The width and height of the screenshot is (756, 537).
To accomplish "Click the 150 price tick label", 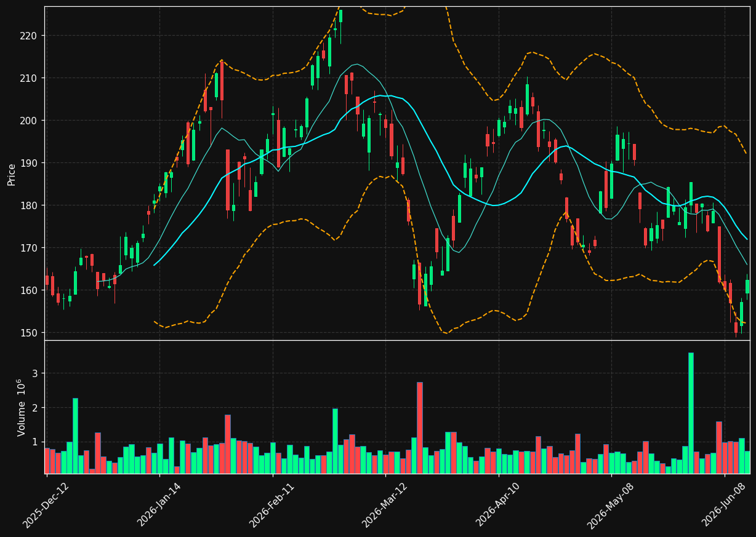I will coord(30,333).
